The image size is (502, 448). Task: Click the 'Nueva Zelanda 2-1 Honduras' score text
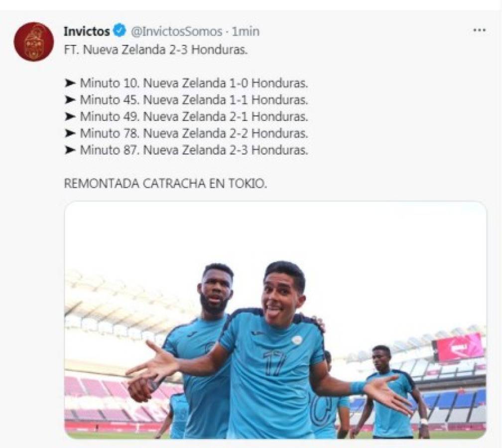point(225,117)
